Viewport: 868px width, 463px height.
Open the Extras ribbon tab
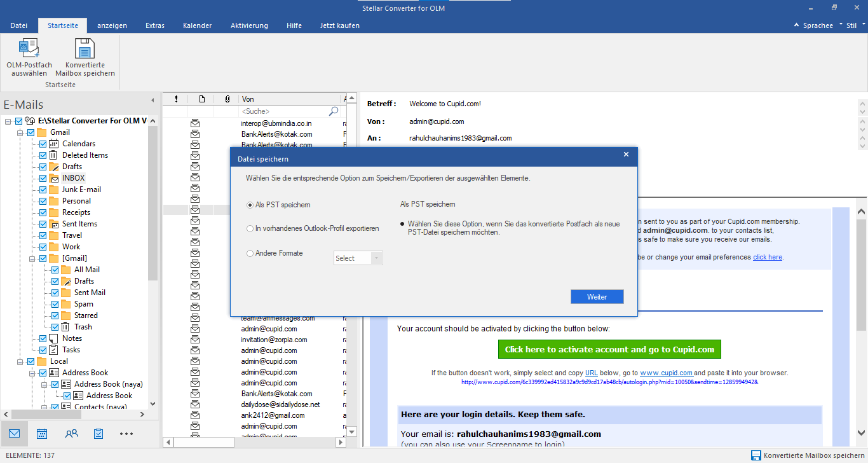pyautogui.click(x=154, y=25)
